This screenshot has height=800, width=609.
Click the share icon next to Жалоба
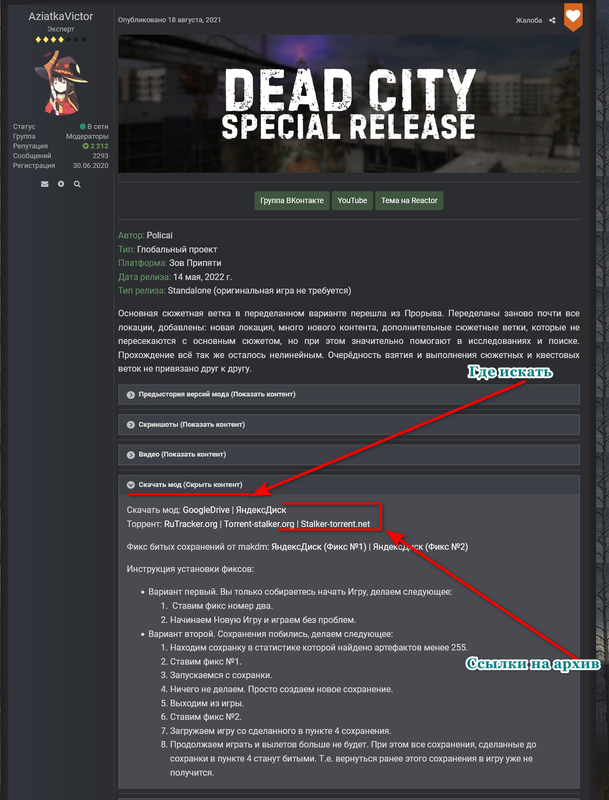tap(552, 20)
